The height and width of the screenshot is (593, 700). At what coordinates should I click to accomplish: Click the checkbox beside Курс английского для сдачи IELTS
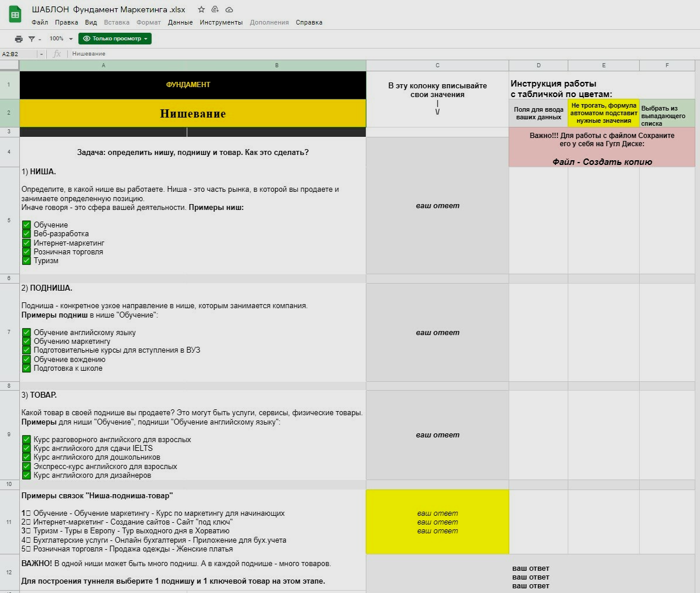point(26,449)
